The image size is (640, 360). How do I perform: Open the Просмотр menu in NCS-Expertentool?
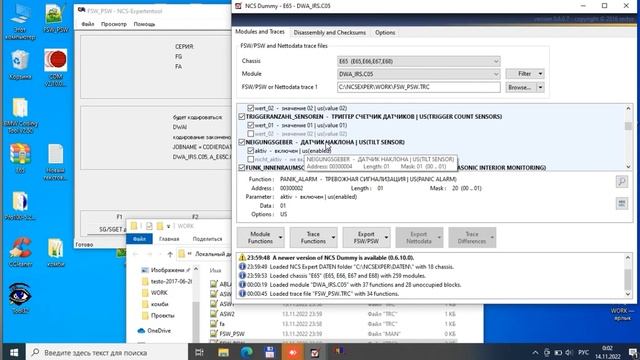(x=113, y=24)
